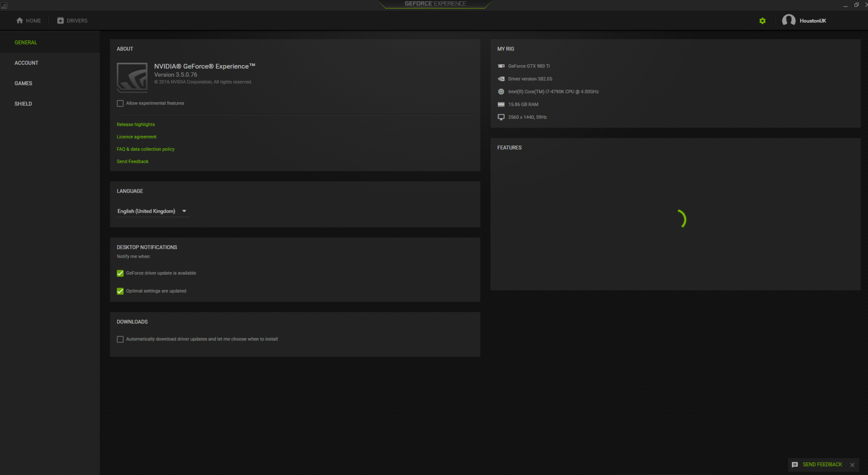The image size is (868, 475).
Task: Open the Games settings section
Action: click(x=23, y=83)
